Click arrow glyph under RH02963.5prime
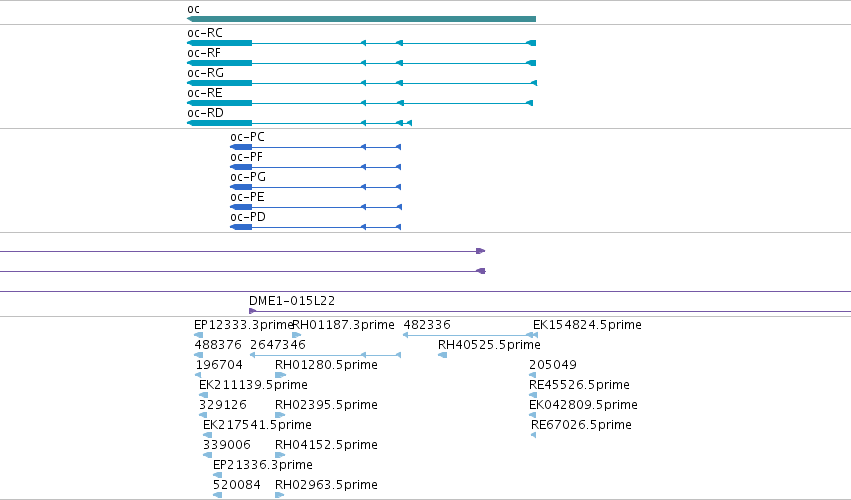851x500 pixels. click(280, 495)
